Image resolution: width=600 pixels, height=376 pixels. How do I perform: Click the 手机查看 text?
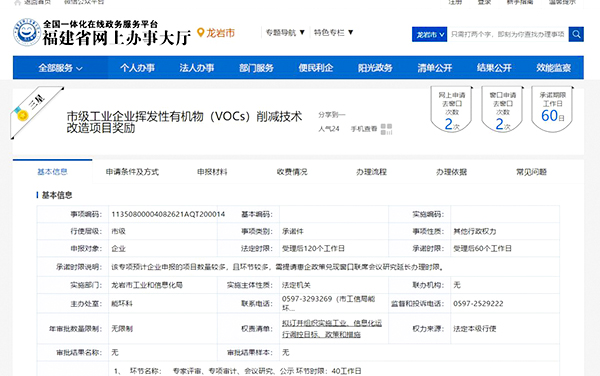364,129
